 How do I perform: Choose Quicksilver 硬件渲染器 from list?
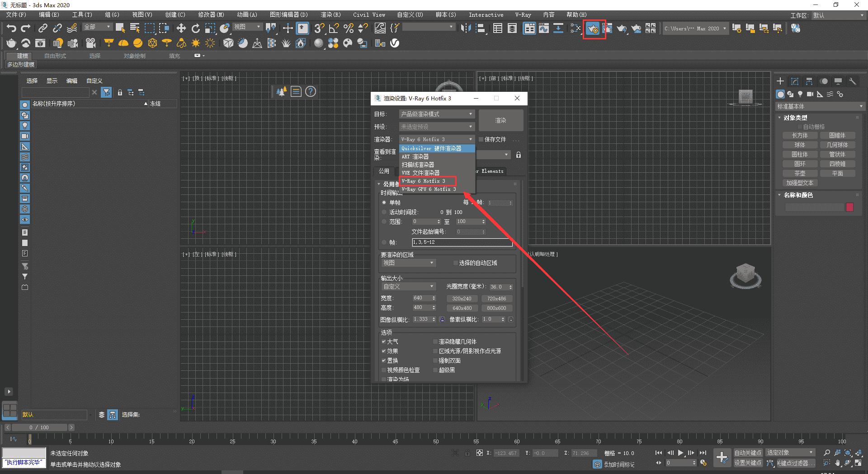[x=437, y=148]
